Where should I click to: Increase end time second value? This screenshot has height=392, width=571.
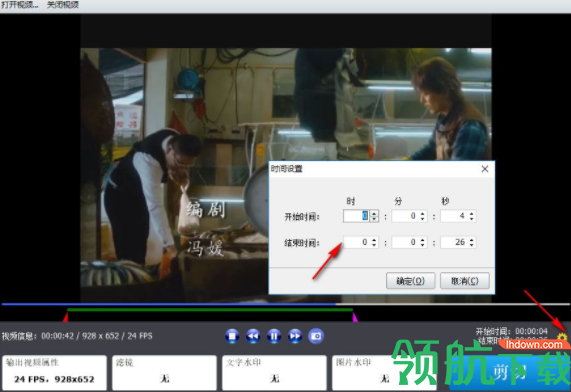coord(472,240)
